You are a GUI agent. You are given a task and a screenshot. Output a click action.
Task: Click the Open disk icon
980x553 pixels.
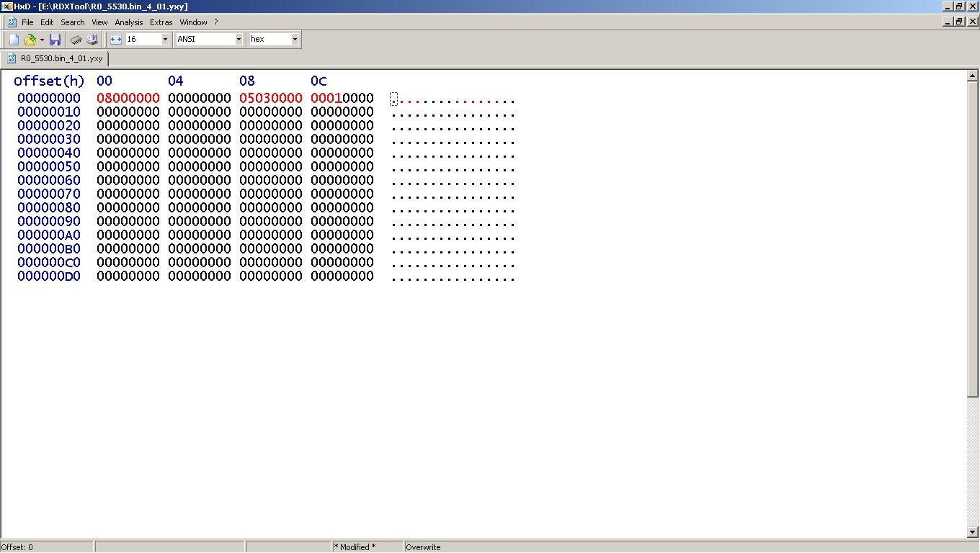click(92, 40)
